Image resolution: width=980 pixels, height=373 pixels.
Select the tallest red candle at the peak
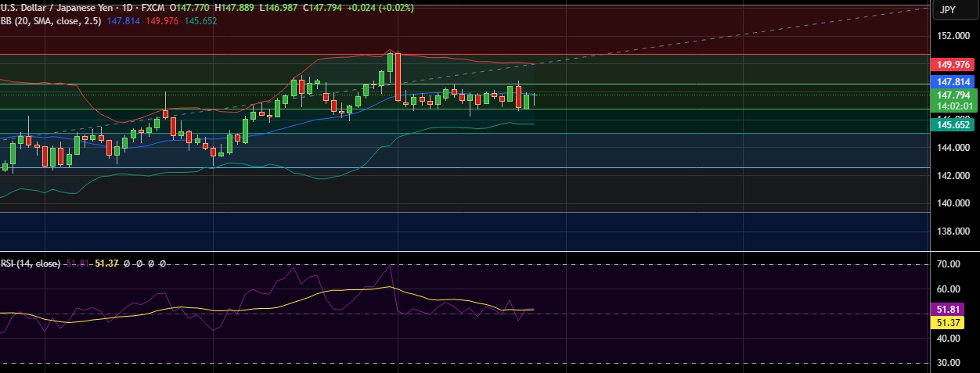398,77
